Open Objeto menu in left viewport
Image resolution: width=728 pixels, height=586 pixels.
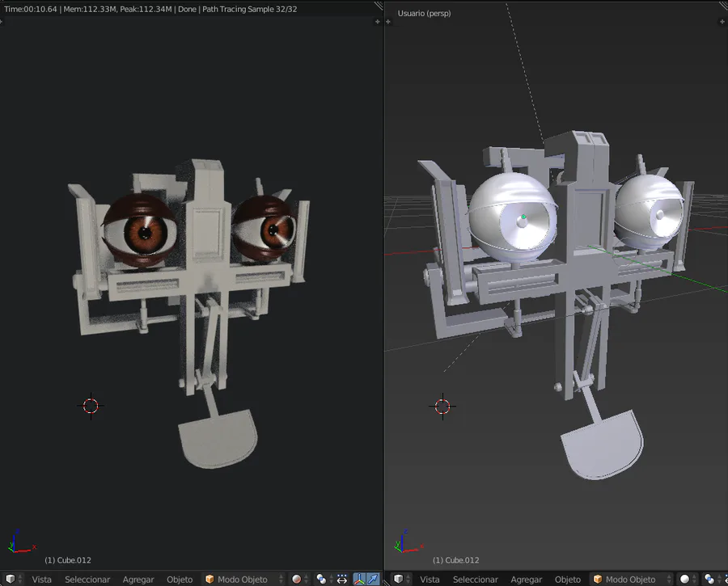point(180,580)
